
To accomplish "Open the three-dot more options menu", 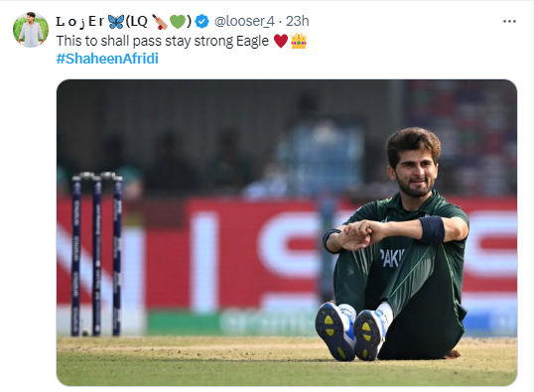I will [509, 22].
